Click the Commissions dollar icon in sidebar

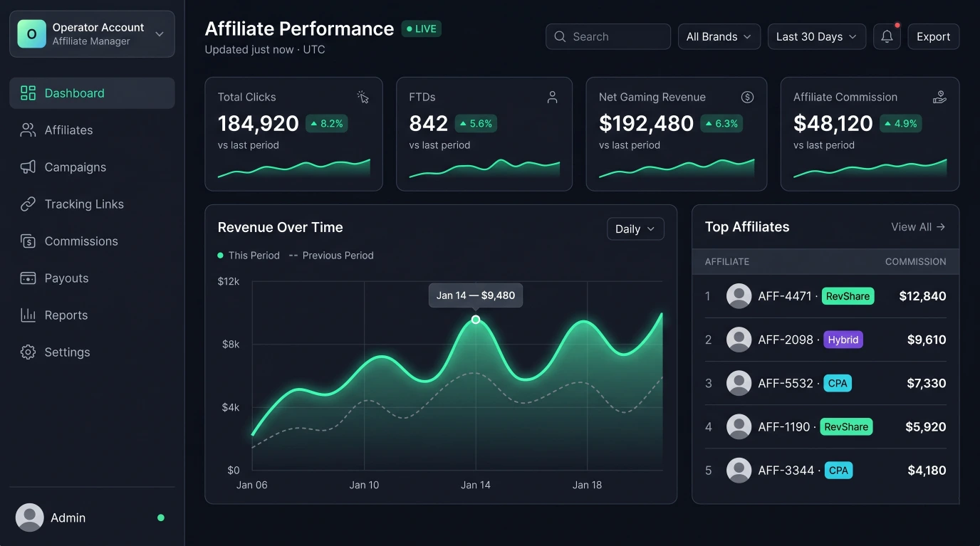pyautogui.click(x=28, y=241)
